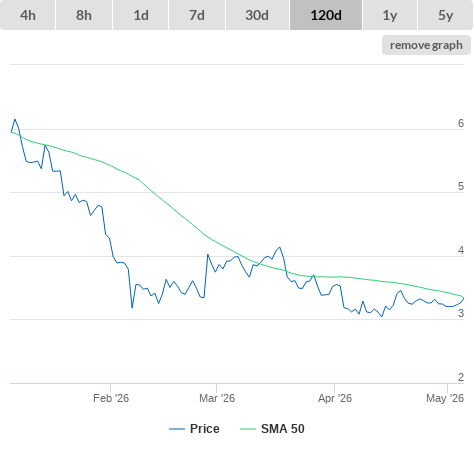The image size is (474, 455).
Task: Click the y-axis label 4
Action: pos(461,250)
